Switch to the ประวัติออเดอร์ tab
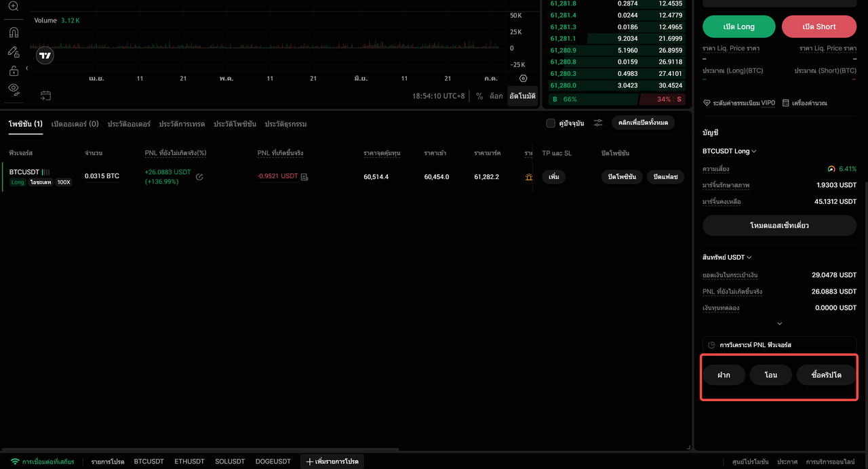868x469 pixels. [129, 124]
